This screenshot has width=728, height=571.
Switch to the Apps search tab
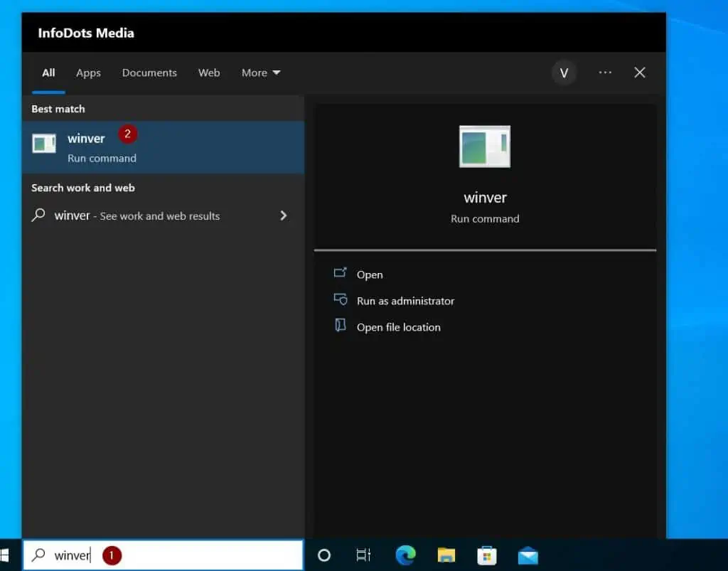[88, 73]
